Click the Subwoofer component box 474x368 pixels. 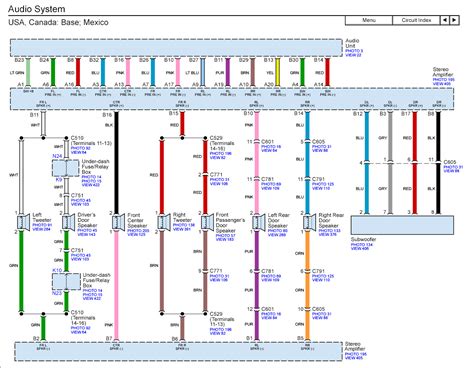coord(402,225)
